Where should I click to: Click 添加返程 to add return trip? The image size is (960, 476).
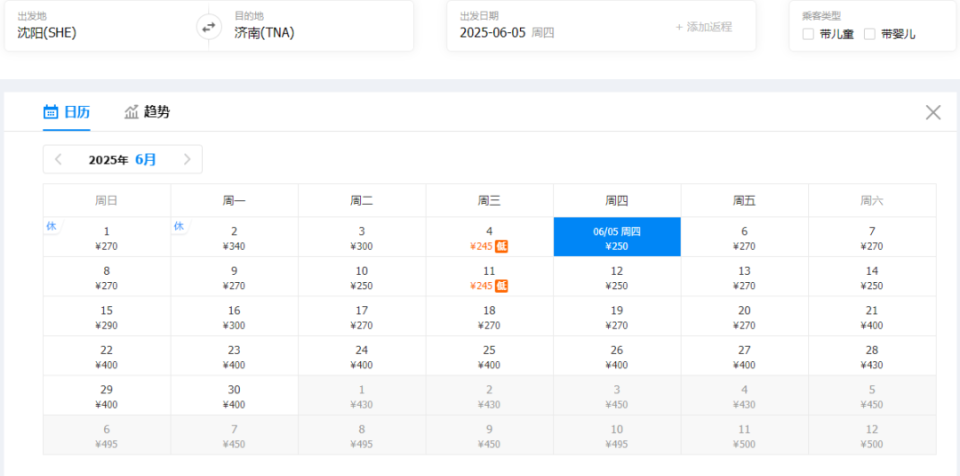click(x=704, y=27)
